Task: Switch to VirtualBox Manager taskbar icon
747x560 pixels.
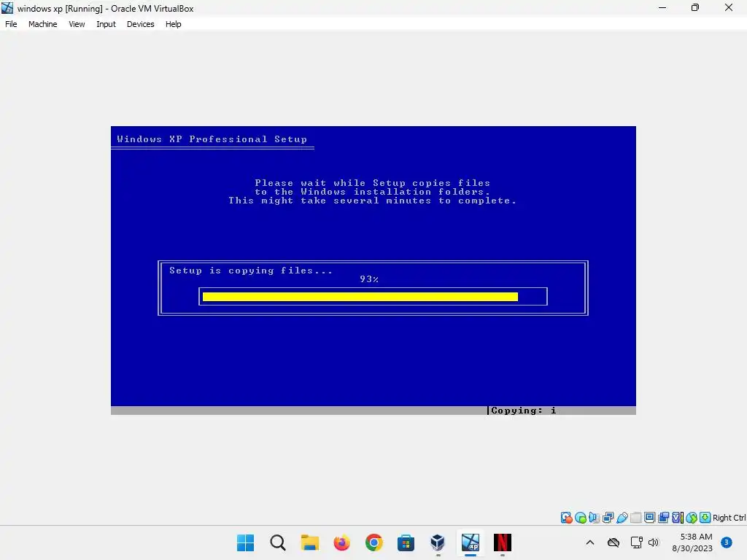Action: pos(438,542)
